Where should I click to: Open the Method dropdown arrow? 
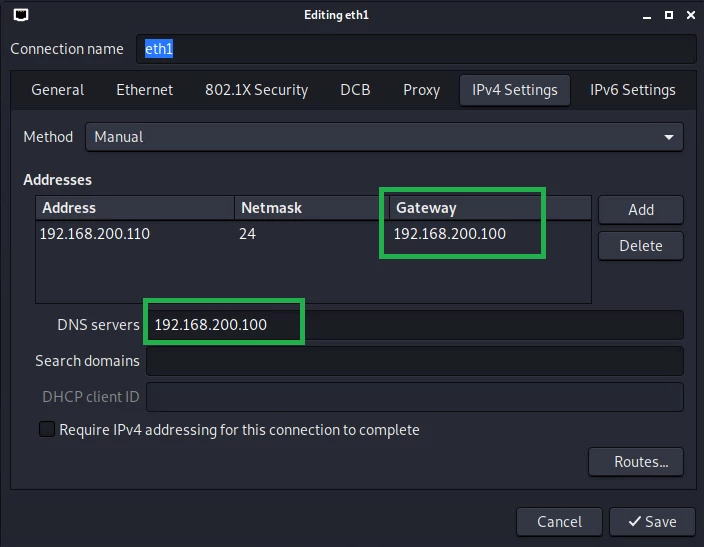pos(669,137)
